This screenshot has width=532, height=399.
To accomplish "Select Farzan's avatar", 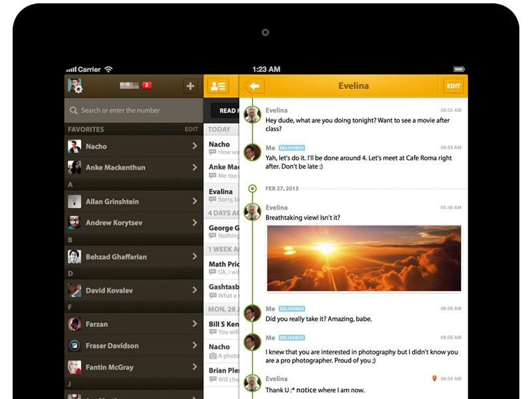I will coord(74,324).
